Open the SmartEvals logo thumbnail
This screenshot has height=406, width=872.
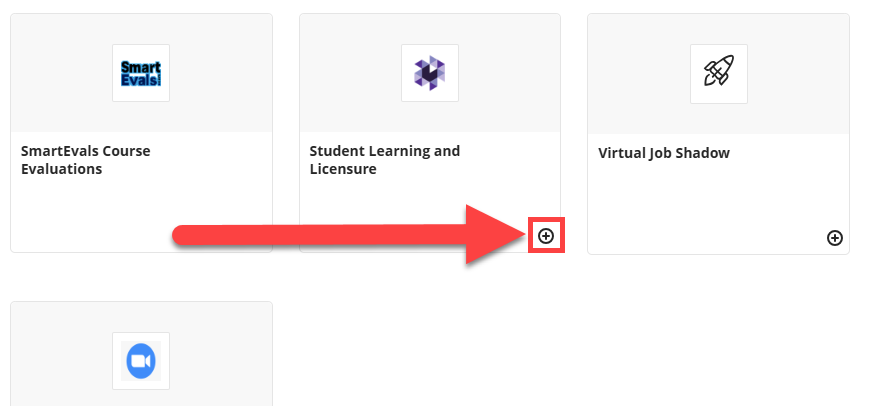141,73
